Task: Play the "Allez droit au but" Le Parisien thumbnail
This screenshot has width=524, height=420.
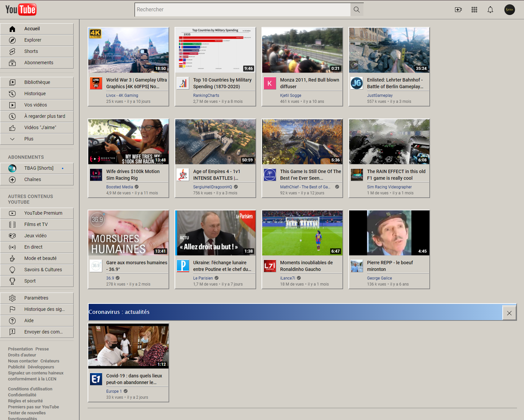Action: pos(216,233)
